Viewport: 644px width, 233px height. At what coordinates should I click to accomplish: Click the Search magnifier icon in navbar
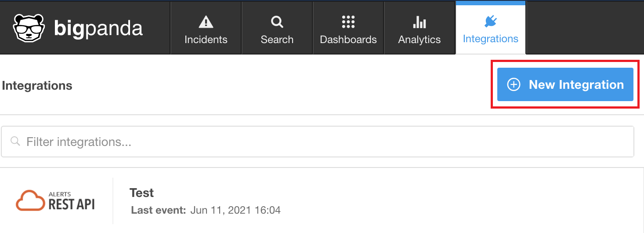pyautogui.click(x=277, y=22)
